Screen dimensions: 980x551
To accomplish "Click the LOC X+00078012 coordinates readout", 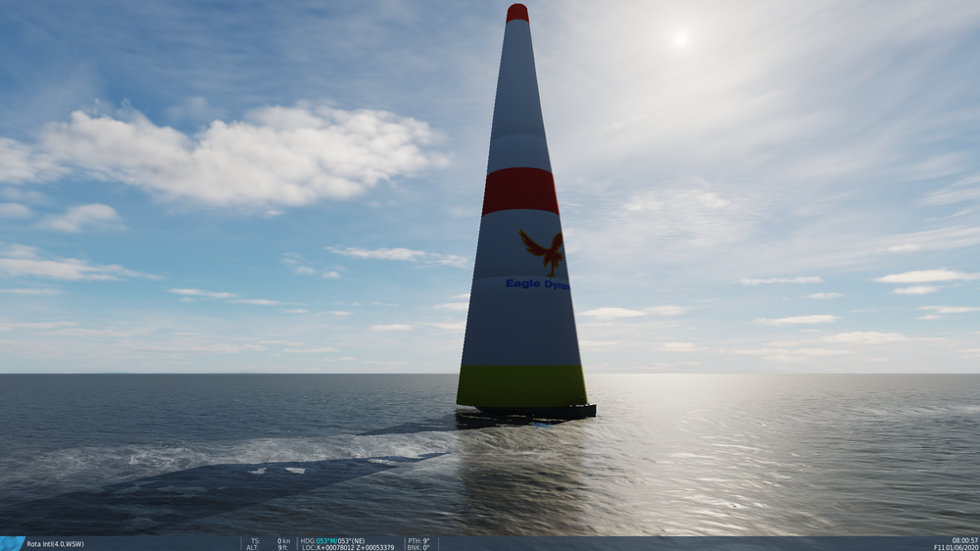I will click(x=348, y=547).
